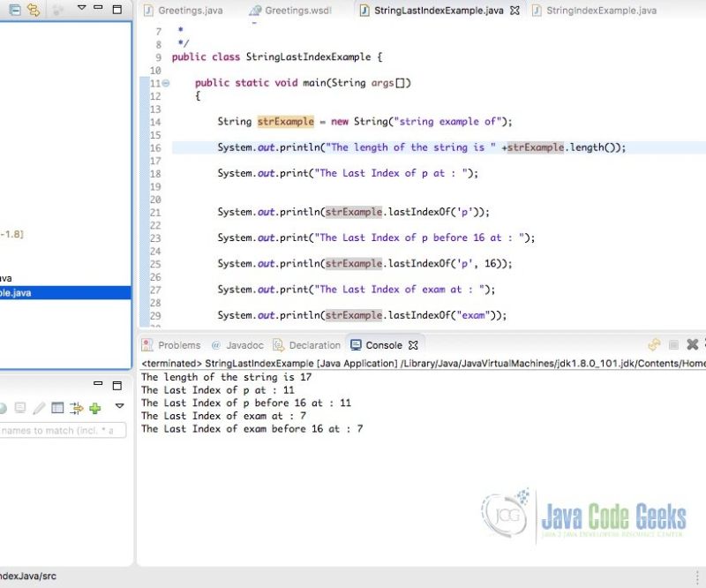Screen dimensions: 706x588
Task: Open the Package Explorer view menu triangle
Action: click(x=81, y=8)
